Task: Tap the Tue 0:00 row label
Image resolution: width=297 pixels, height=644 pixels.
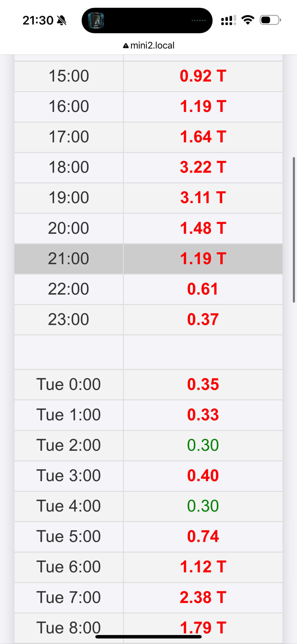Action: pos(69,384)
